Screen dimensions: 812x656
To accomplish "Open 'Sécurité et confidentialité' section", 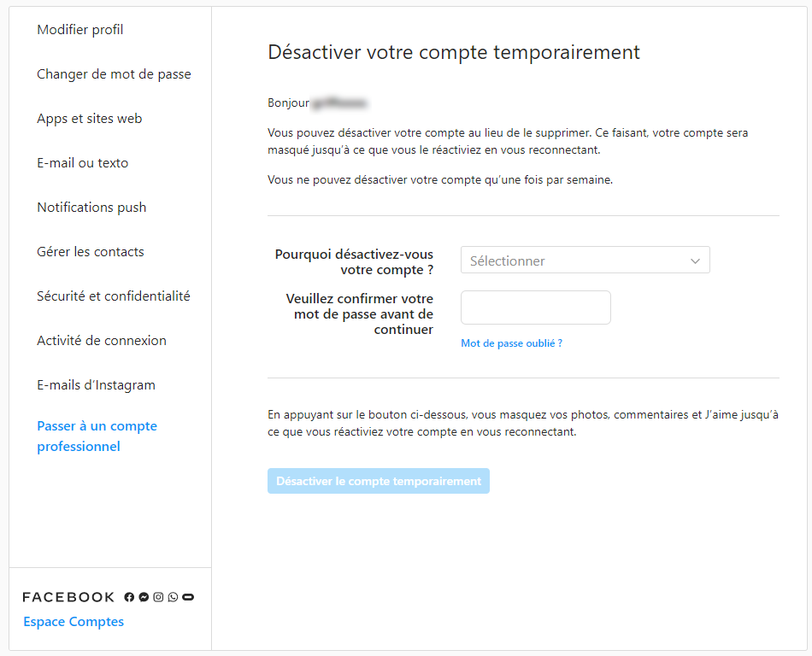I will pyautogui.click(x=114, y=296).
